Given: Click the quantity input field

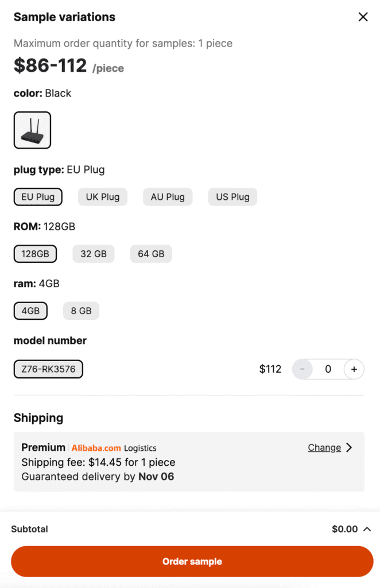Looking at the screenshot, I should point(328,369).
